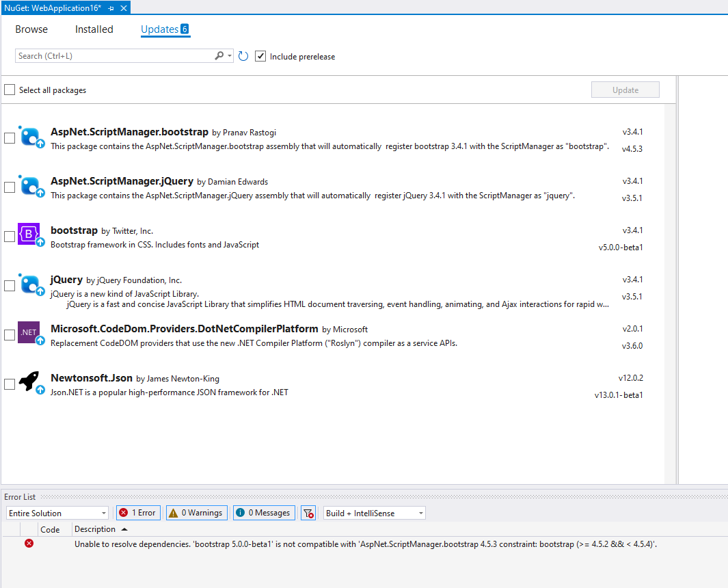Screen dimensions: 728x588
Task: Click the v13.0.1-beta1 Newtonsoft version
Action: pos(619,395)
